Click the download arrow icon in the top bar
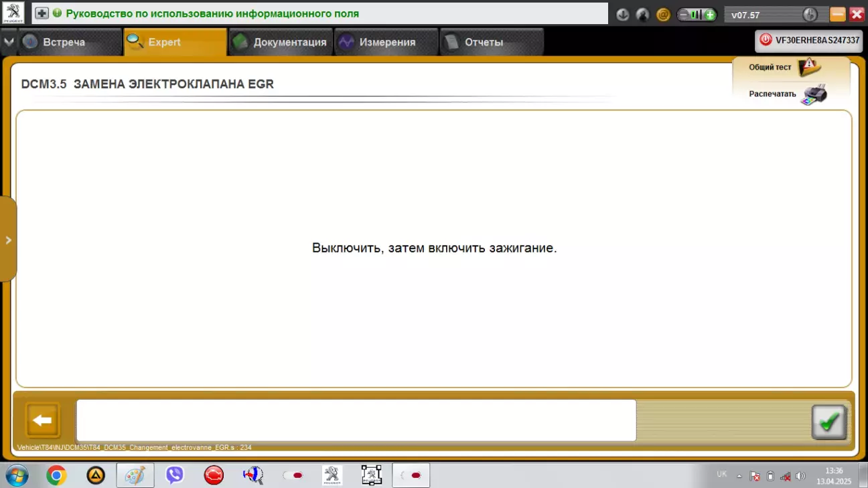The height and width of the screenshot is (488, 868). pyautogui.click(x=623, y=14)
